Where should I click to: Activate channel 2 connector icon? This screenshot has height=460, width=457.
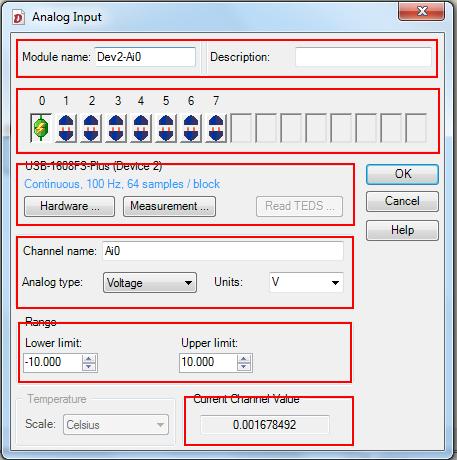point(91,128)
